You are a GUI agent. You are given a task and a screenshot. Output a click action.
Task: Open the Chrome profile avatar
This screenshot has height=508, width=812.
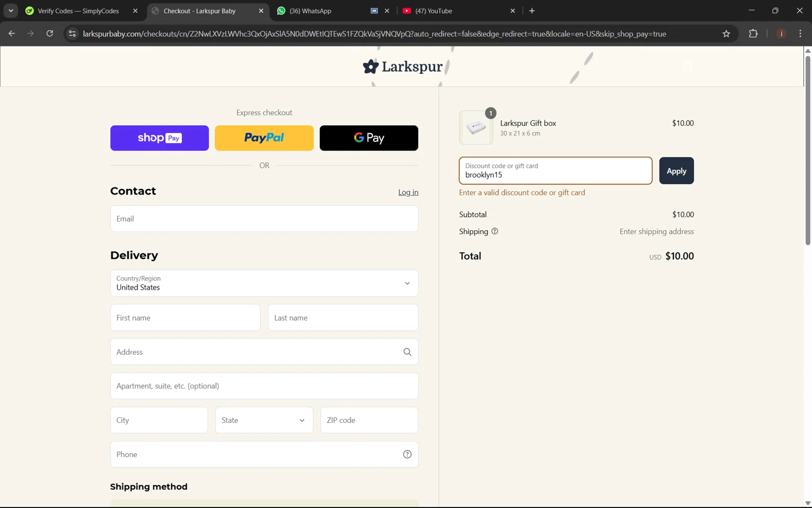[x=781, y=34]
